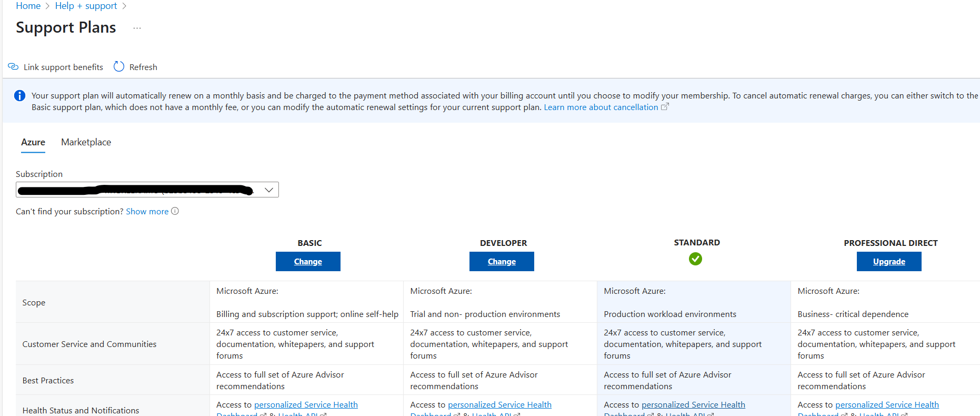Click 'Business- critical dependence' cell
980x416 pixels.
point(853,314)
